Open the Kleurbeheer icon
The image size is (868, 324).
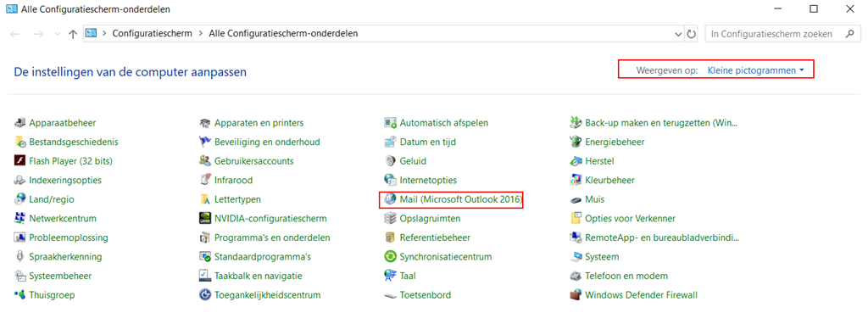pos(576,180)
